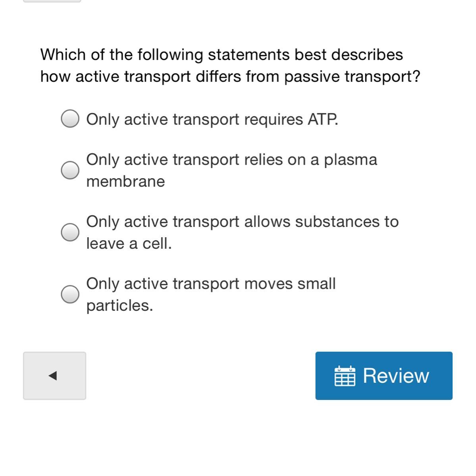The height and width of the screenshot is (476, 476).
Task: Choose the 'relies on a plasma membrane' radio option
Action: coord(70,170)
